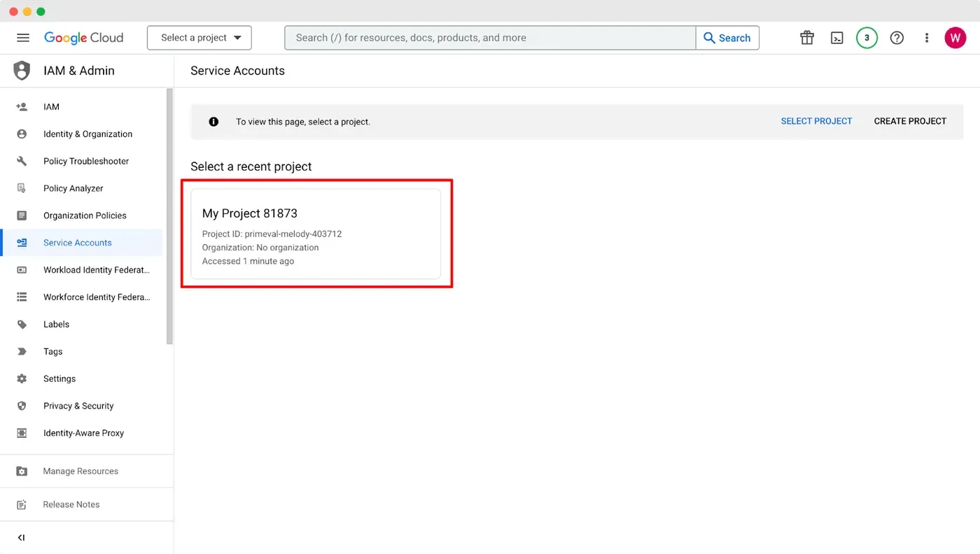Click 'Select a recent project' heading

[x=251, y=166]
